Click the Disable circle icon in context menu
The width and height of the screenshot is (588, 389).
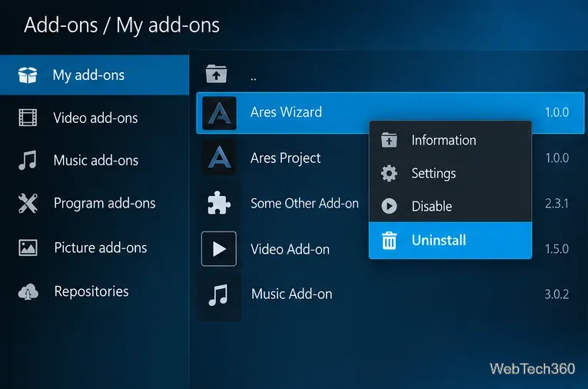click(389, 206)
